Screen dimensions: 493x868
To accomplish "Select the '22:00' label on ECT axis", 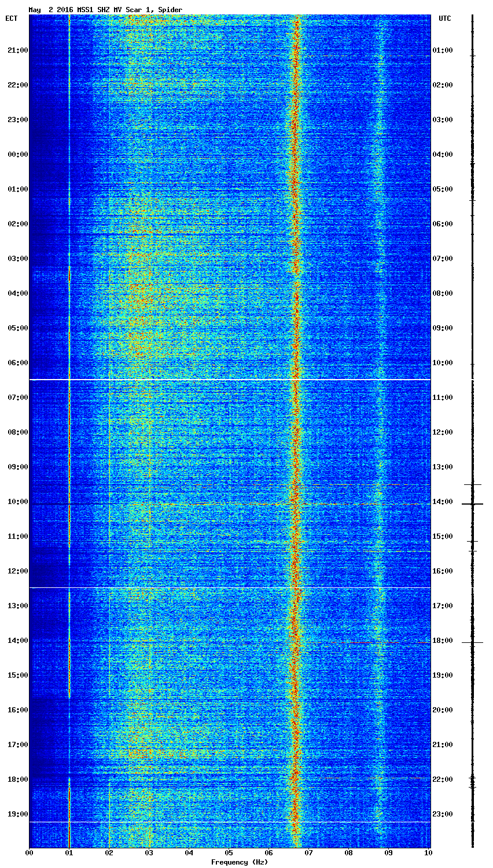I will 17,85.
